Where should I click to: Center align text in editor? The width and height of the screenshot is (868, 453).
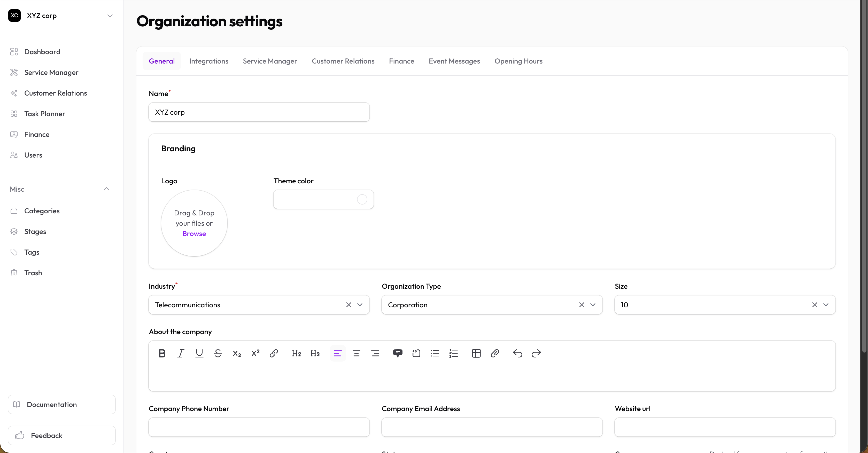point(357,353)
